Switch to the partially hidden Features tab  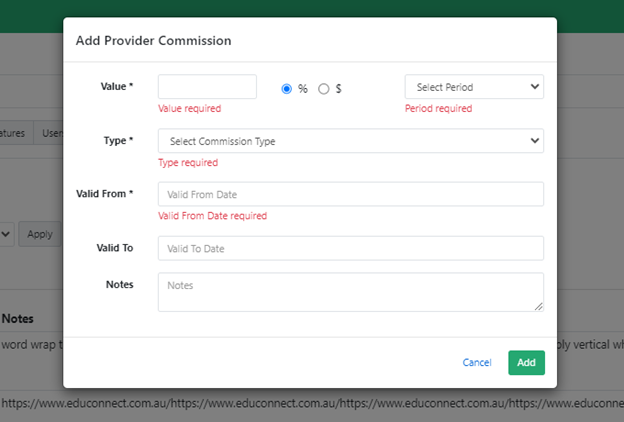[15, 133]
